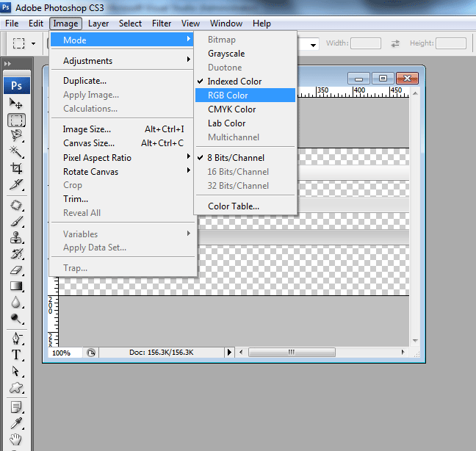Screen dimensions: 476x451
Task: Click the Image menu header
Action: click(65, 24)
